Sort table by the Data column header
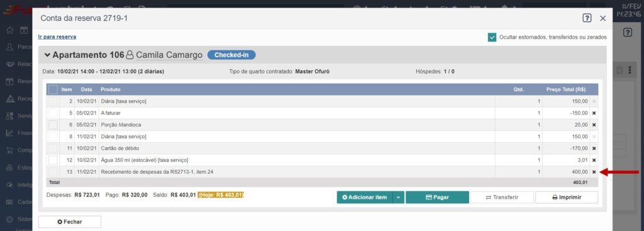The width and height of the screenshot is (644, 231). 86,89
